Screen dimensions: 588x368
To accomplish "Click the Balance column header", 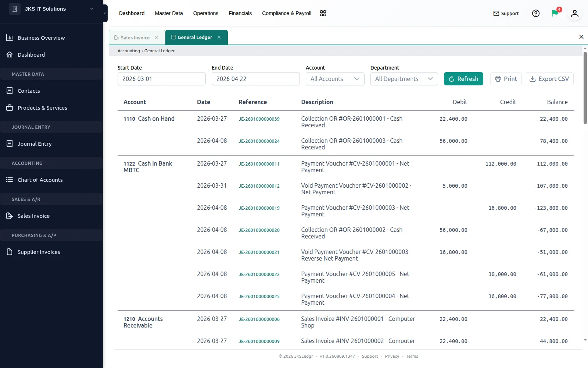I will point(557,102).
